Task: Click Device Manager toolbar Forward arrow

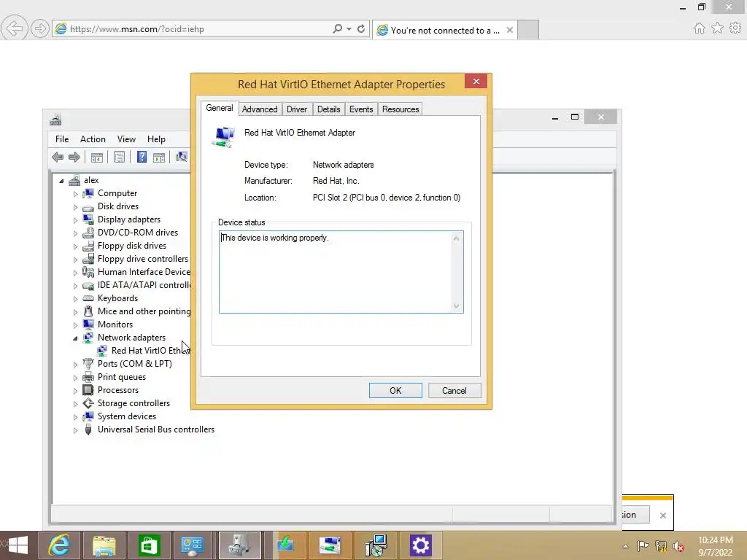Action: (x=74, y=157)
